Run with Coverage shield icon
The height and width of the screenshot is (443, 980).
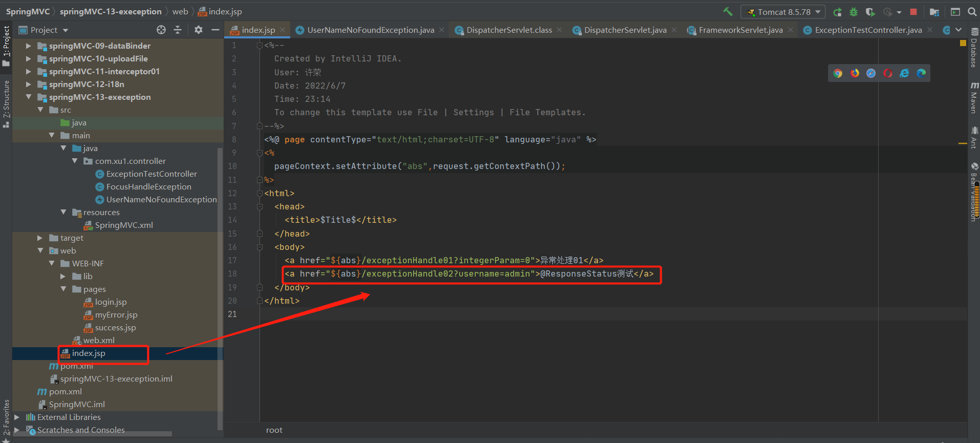point(870,12)
